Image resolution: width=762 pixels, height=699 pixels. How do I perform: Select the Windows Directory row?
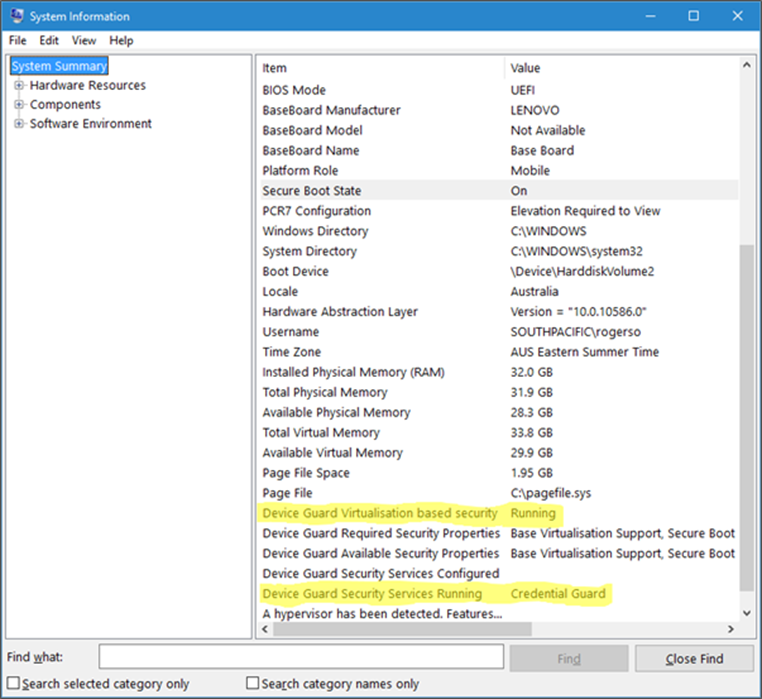(499, 231)
